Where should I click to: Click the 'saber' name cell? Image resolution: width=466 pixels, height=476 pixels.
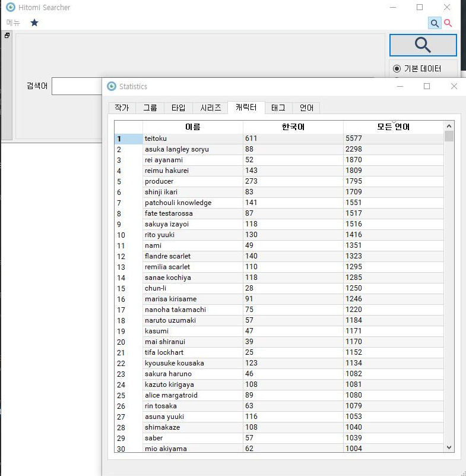(x=193, y=439)
